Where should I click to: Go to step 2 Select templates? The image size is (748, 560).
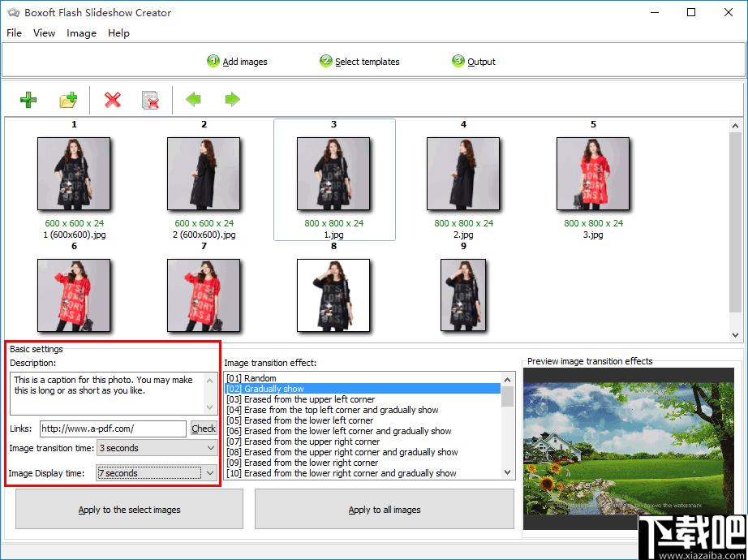(359, 62)
